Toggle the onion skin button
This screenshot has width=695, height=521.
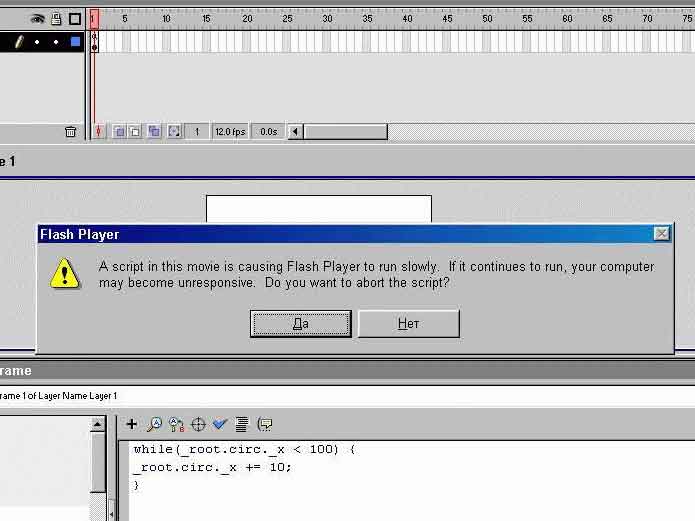[119, 131]
